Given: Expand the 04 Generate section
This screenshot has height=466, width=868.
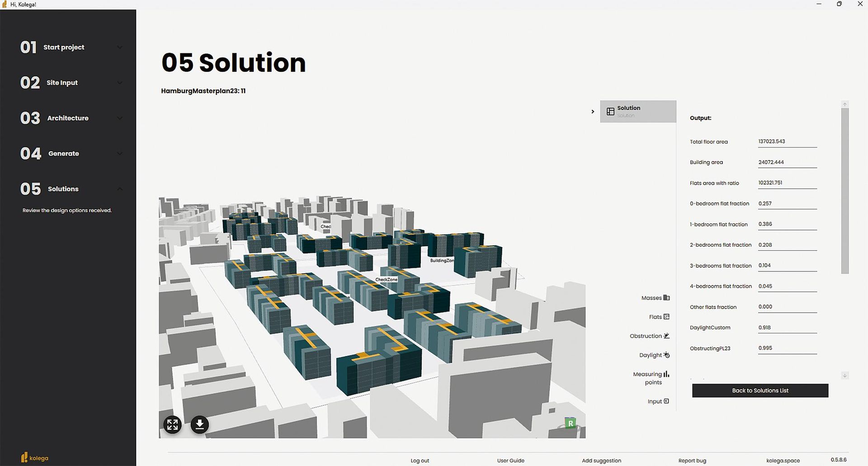Looking at the screenshot, I should 120,153.
